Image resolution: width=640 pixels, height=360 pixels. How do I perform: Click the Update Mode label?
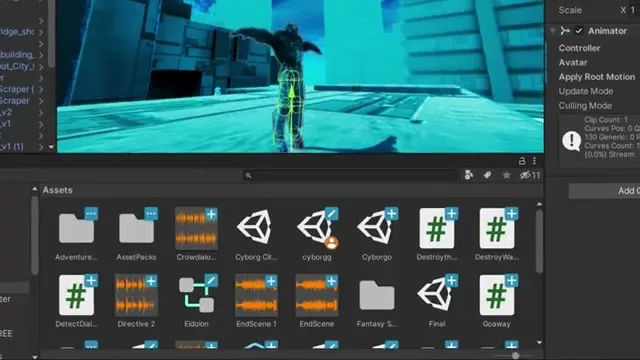coord(586,91)
